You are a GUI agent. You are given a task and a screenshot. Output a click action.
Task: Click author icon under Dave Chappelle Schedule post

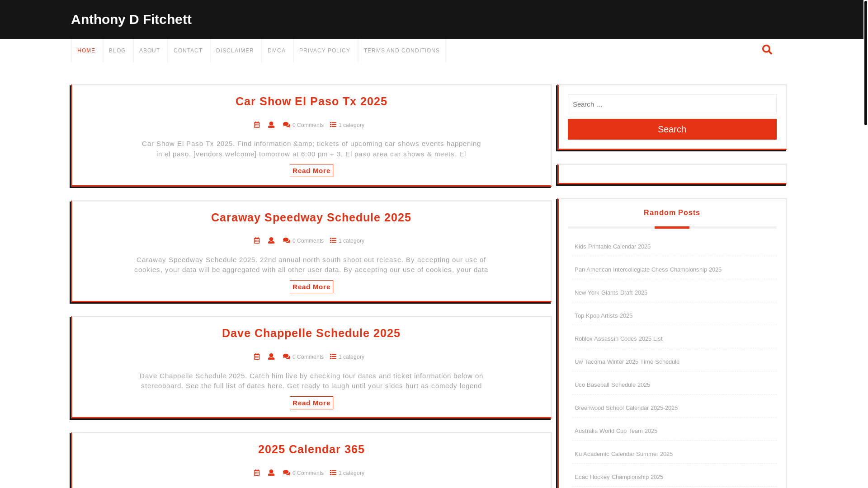[271, 357]
